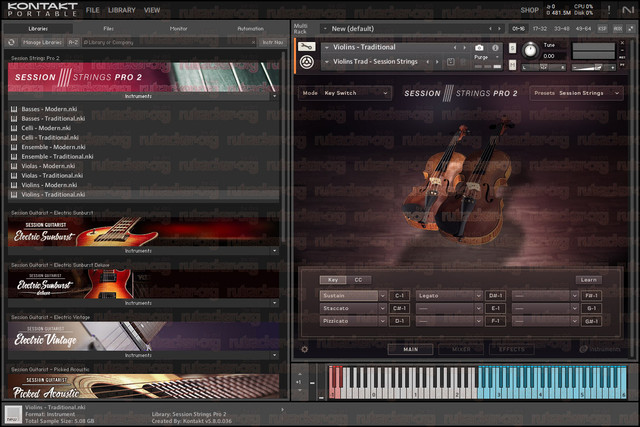Shift keyboard octave up arrow
The width and height of the screenshot is (640, 427).
point(300,374)
